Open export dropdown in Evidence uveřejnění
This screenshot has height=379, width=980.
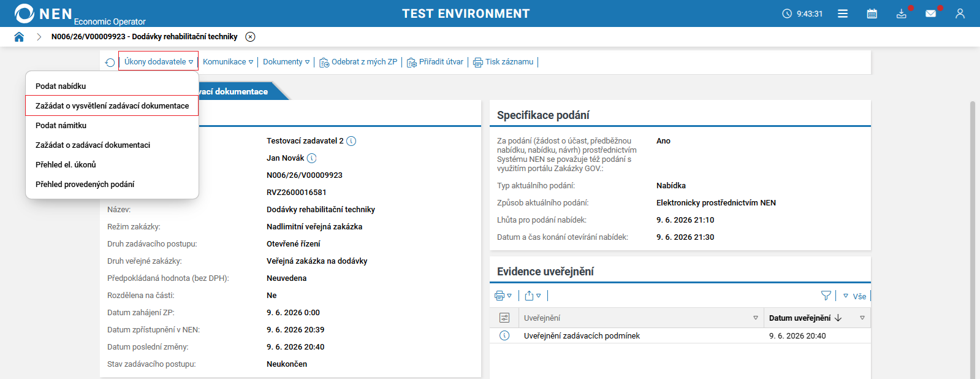(x=533, y=296)
